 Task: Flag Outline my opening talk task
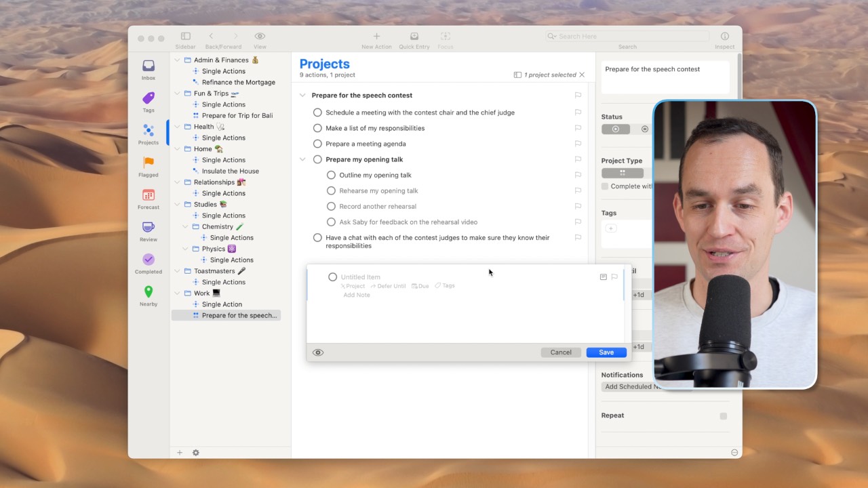pos(578,175)
